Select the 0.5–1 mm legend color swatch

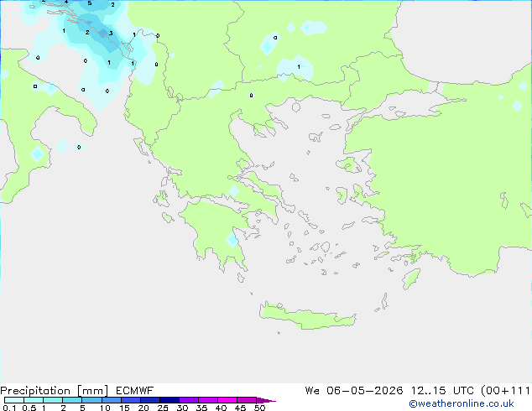[x=34, y=400]
